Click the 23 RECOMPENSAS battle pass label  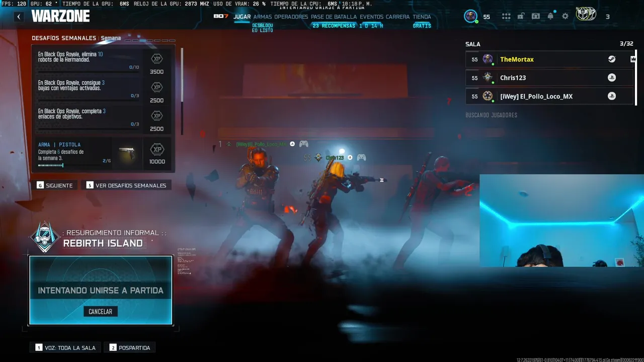[x=334, y=26]
